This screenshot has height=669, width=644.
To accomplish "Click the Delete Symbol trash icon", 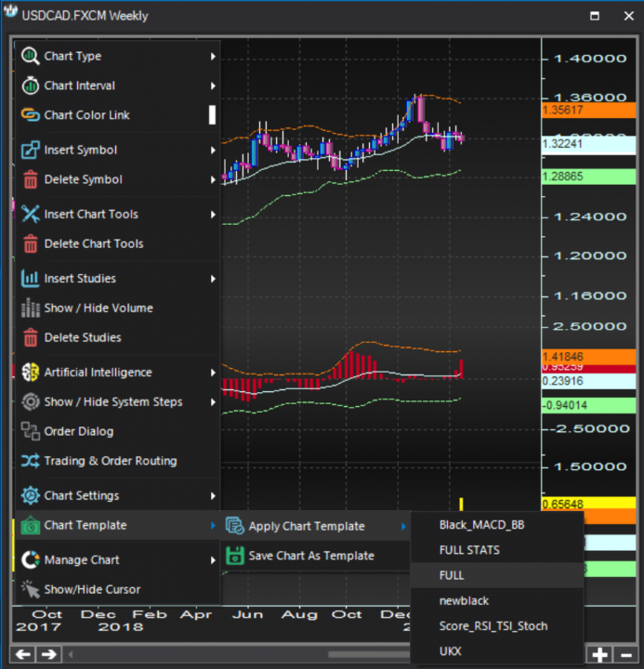I will tap(31, 179).
